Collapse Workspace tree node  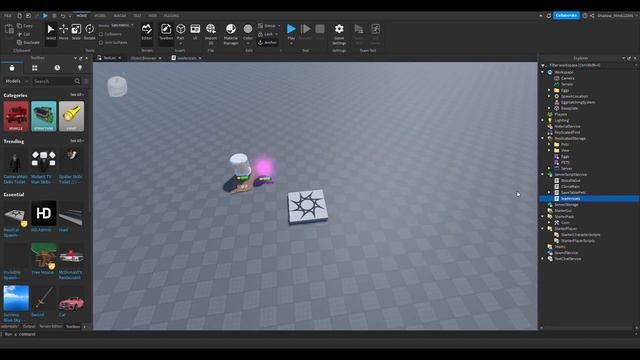tap(543, 72)
